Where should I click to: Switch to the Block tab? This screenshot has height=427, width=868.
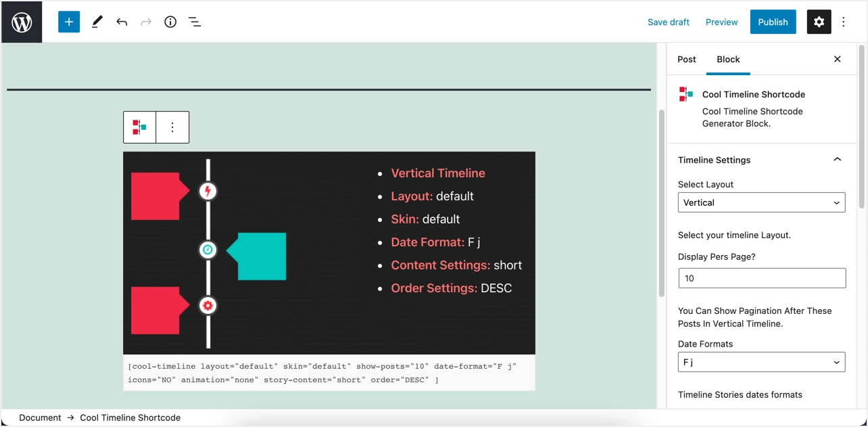(728, 59)
